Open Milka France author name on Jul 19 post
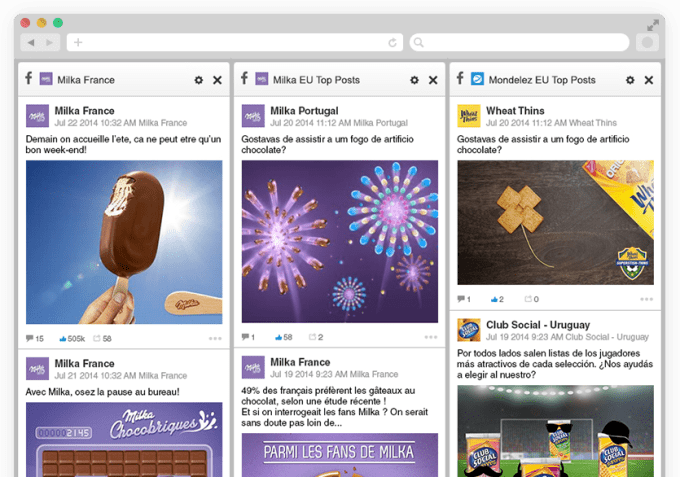This screenshot has width=680, height=477. [x=300, y=363]
